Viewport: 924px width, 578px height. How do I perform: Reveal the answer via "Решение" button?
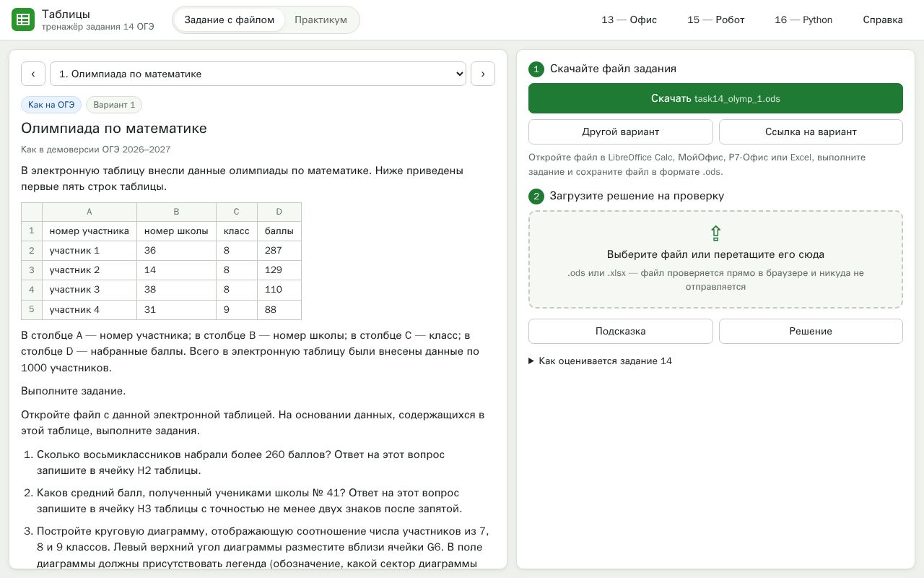811,331
